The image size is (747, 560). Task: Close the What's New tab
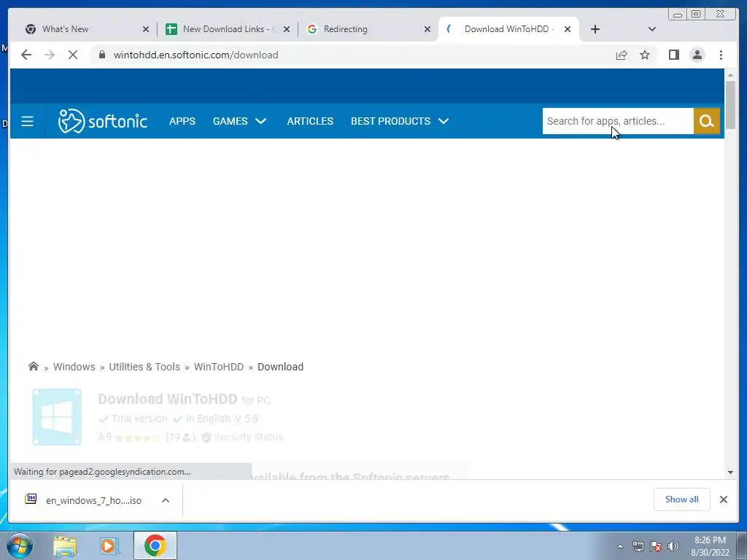pos(146,29)
